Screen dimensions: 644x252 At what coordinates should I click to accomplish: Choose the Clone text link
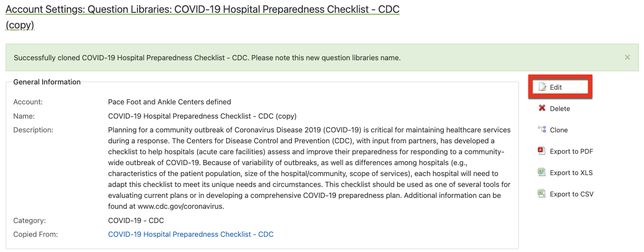pyautogui.click(x=559, y=130)
